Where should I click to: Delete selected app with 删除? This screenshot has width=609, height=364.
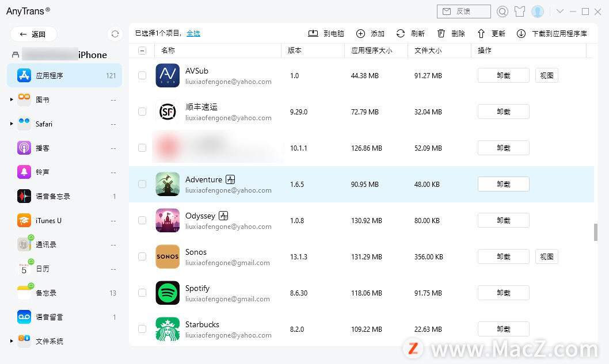[451, 34]
